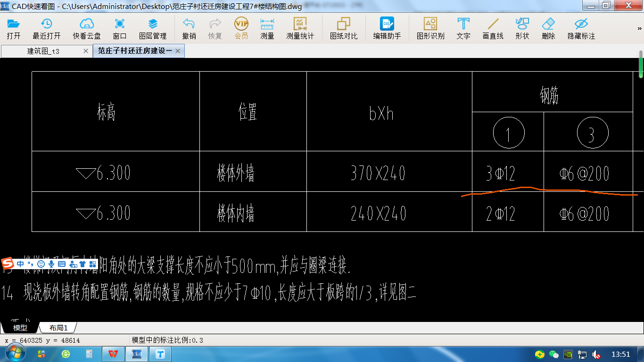Select the 窗口 window zoom tool
The image size is (644, 362).
(120, 28)
